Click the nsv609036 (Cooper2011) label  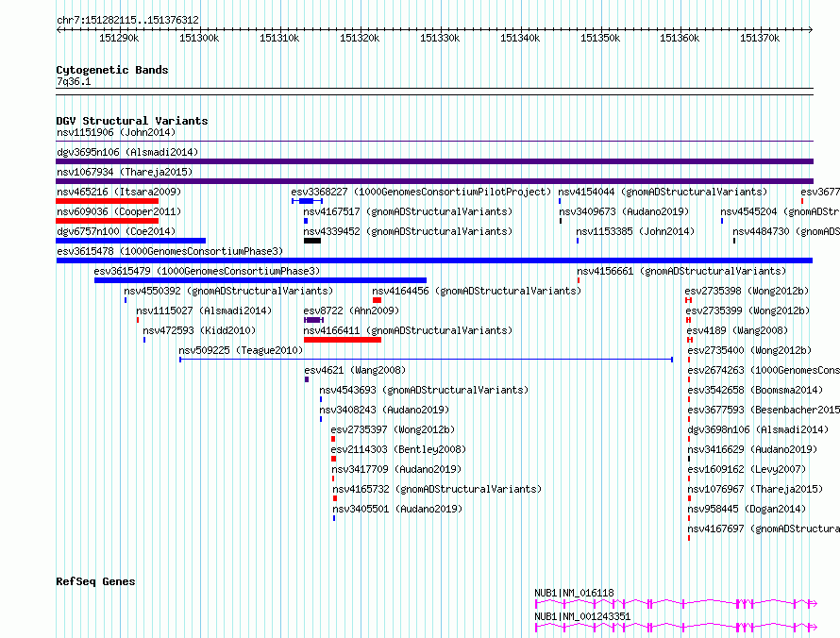(119, 211)
